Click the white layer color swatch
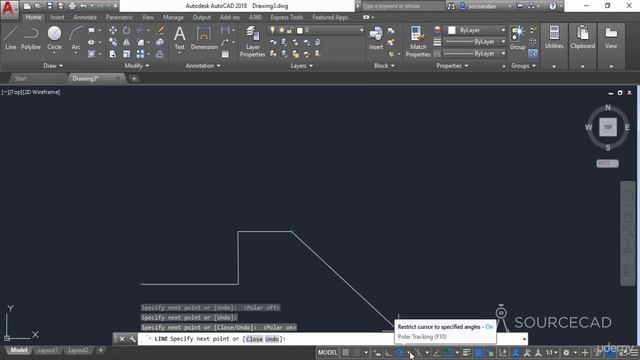The image size is (640, 360). [x=300, y=30]
